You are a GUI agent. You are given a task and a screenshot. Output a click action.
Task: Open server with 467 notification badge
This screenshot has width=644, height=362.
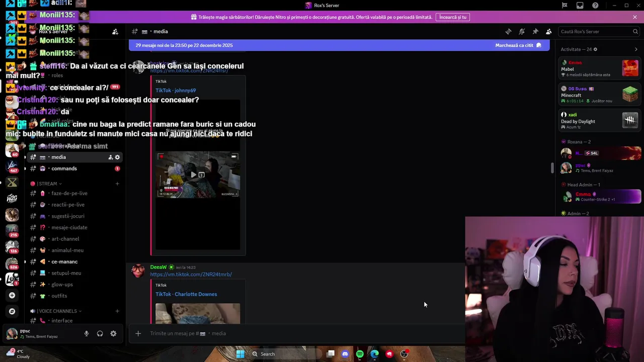[x=12, y=166]
